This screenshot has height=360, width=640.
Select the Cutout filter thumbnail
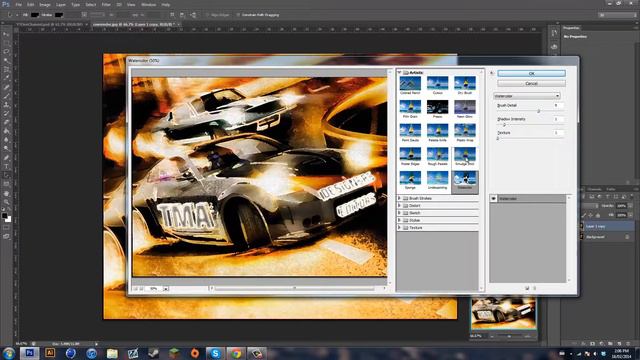coord(438,83)
